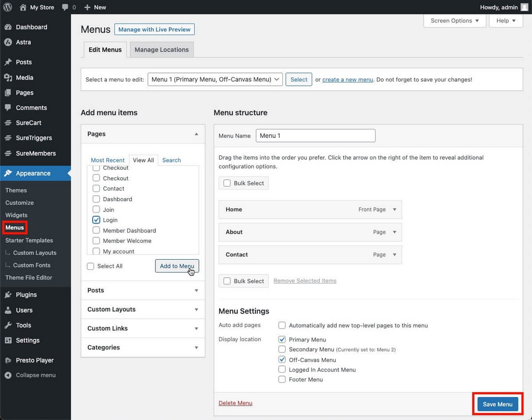Switch to Most Recent pages tab
Viewport: 532px width, 420px height.
(108, 160)
